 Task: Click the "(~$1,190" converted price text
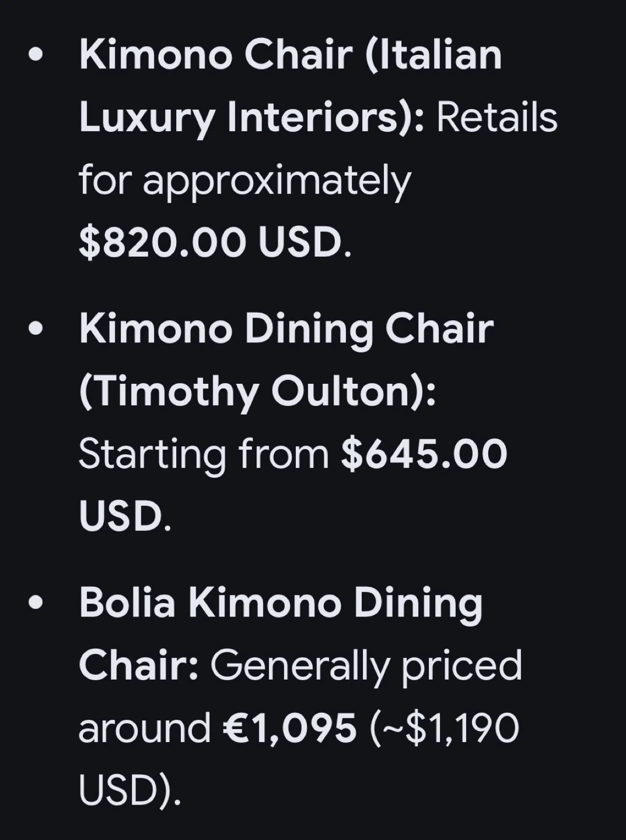tap(444, 728)
